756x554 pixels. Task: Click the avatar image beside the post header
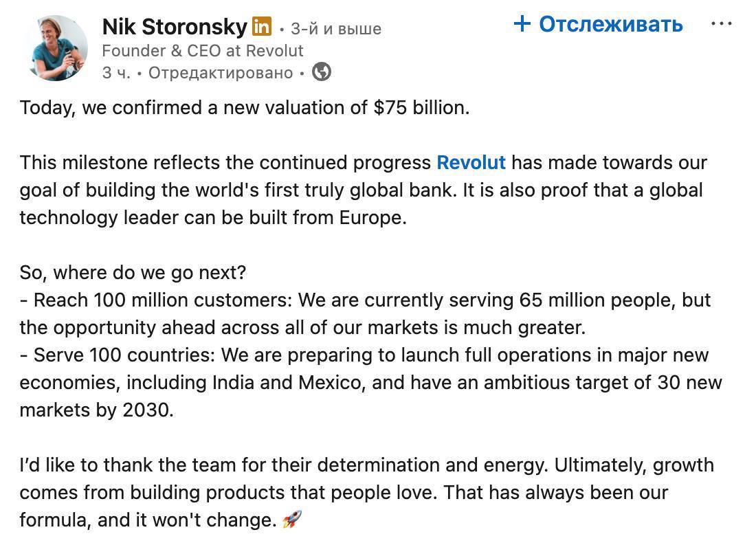[x=56, y=47]
